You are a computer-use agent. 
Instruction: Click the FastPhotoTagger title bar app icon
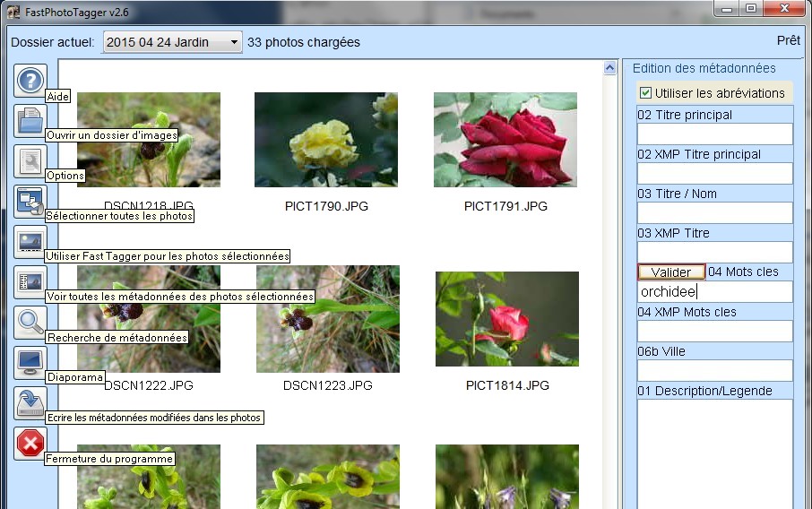[13, 12]
